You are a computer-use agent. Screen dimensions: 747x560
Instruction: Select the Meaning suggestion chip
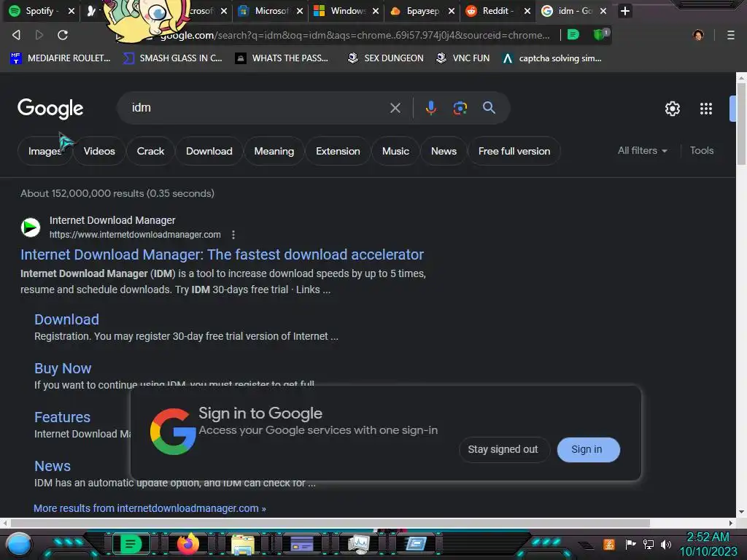click(274, 151)
